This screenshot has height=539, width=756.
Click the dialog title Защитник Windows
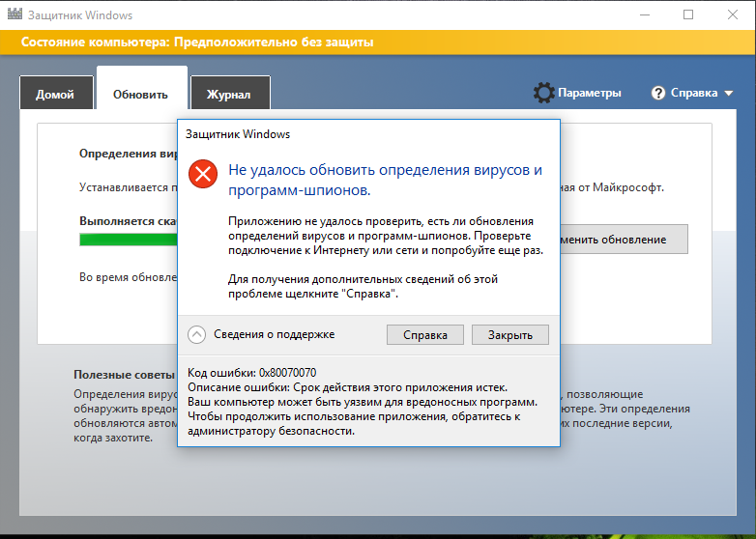238,134
